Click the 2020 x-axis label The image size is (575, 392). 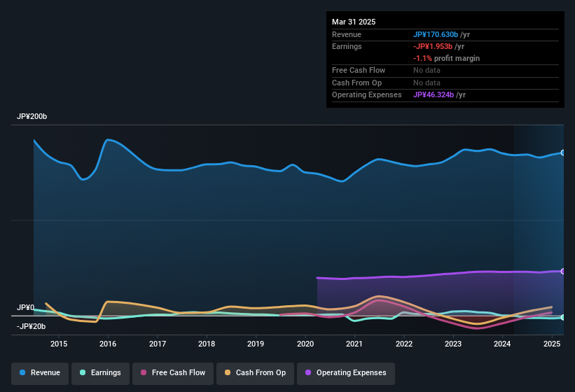[305, 344]
